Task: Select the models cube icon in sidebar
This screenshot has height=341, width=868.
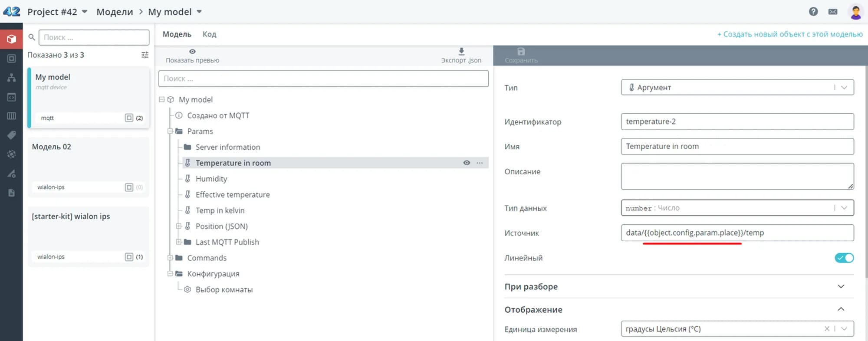Action: [11, 39]
